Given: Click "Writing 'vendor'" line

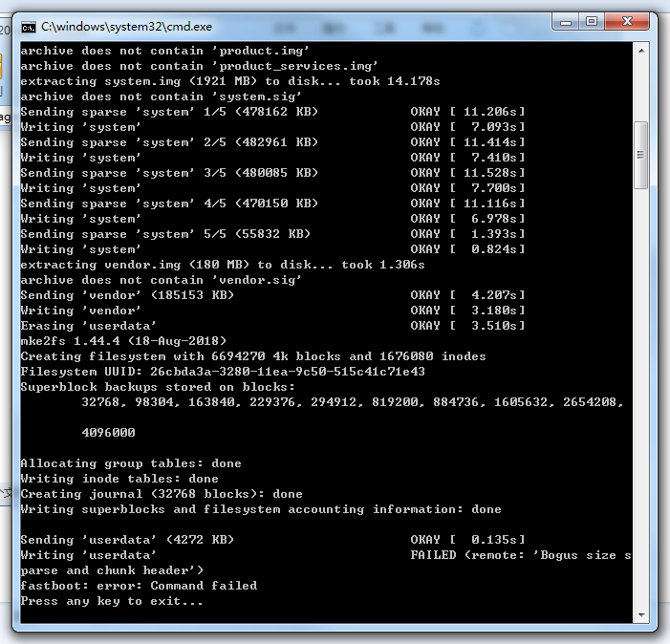Looking at the screenshot, I should (x=80, y=311).
